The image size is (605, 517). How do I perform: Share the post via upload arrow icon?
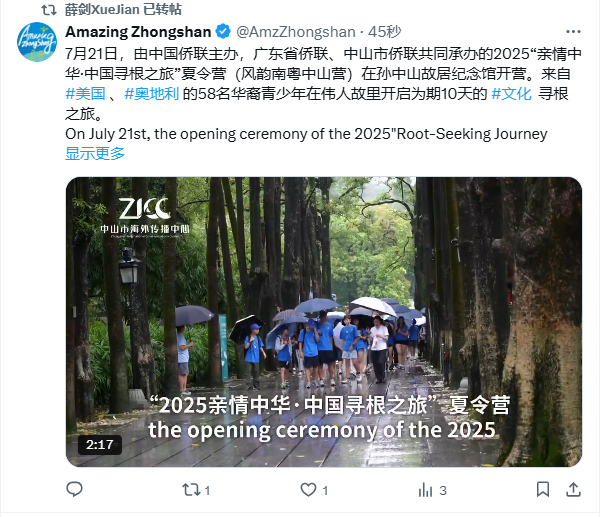[573, 489]
